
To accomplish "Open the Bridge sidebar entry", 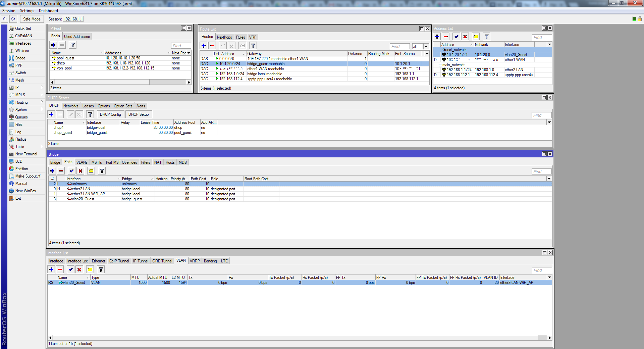I will coord(20,58).
